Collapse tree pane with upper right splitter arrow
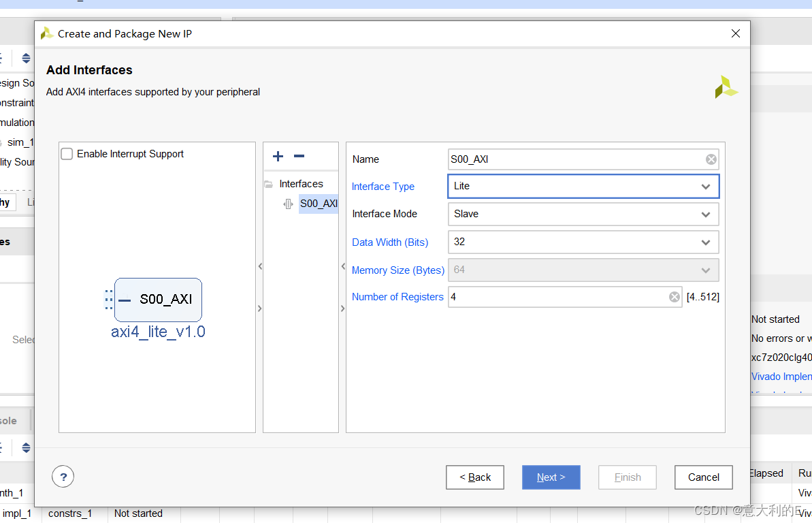Viewport: 812px width, 523px height. 343,266
